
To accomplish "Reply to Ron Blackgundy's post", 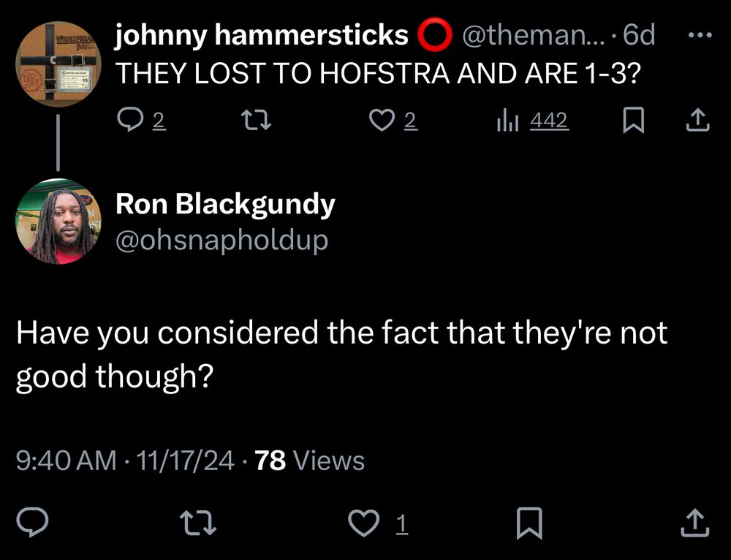I will tap(32, 523).
